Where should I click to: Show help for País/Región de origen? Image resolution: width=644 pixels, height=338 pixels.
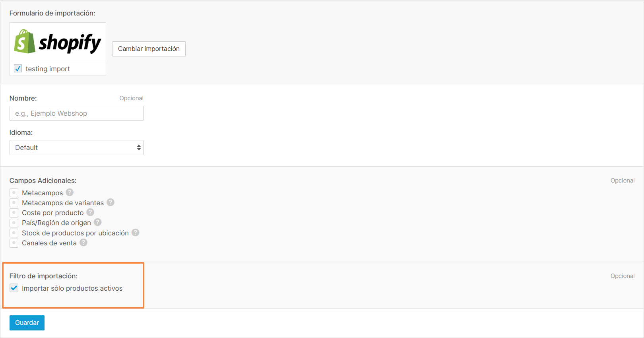click(98, 222)
